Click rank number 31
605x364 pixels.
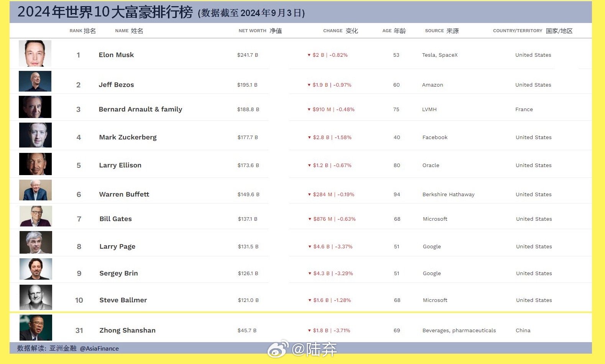coord(79,330)
